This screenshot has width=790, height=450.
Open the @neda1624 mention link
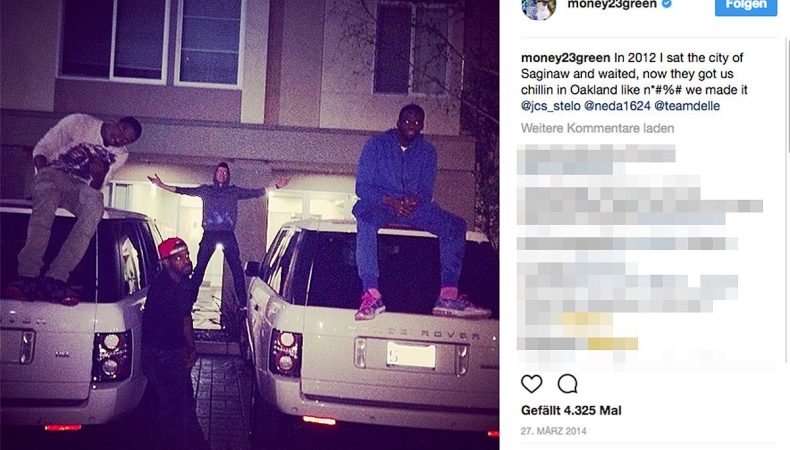coord(617,106)
